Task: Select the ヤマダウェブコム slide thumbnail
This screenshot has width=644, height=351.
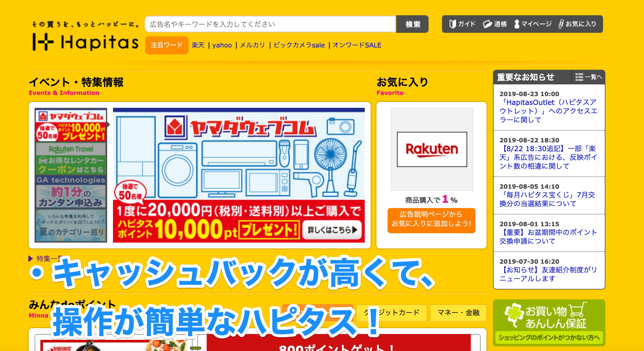Action: click(71, 125)
